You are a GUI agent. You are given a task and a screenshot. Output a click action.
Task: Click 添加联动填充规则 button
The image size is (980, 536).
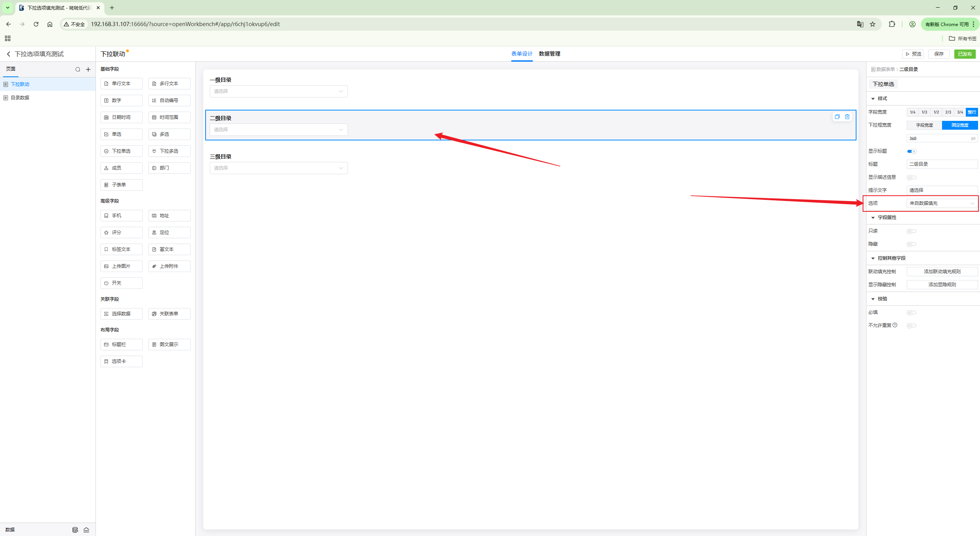click(942, 272)
